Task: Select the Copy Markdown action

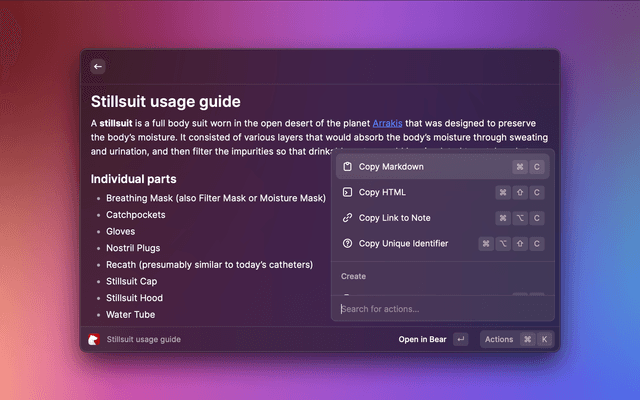Action: coord(391,167)
